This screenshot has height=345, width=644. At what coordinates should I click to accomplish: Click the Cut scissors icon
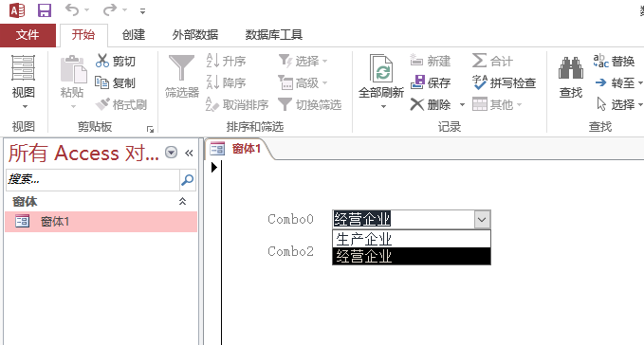pos(101,61)
